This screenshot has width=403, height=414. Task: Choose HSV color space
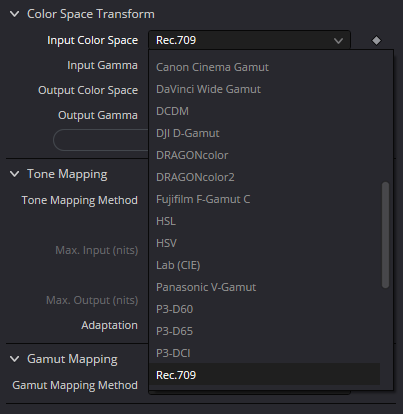tap(264, 243)
